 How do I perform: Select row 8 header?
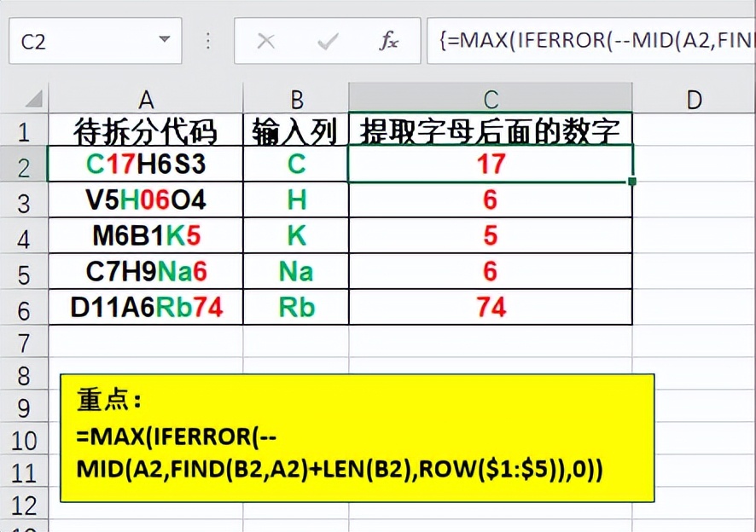point(24,374)
